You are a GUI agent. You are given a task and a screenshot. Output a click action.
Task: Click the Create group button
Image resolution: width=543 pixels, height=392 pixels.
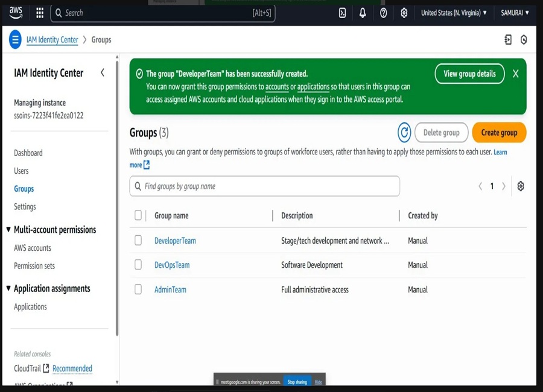pos(499,132)
